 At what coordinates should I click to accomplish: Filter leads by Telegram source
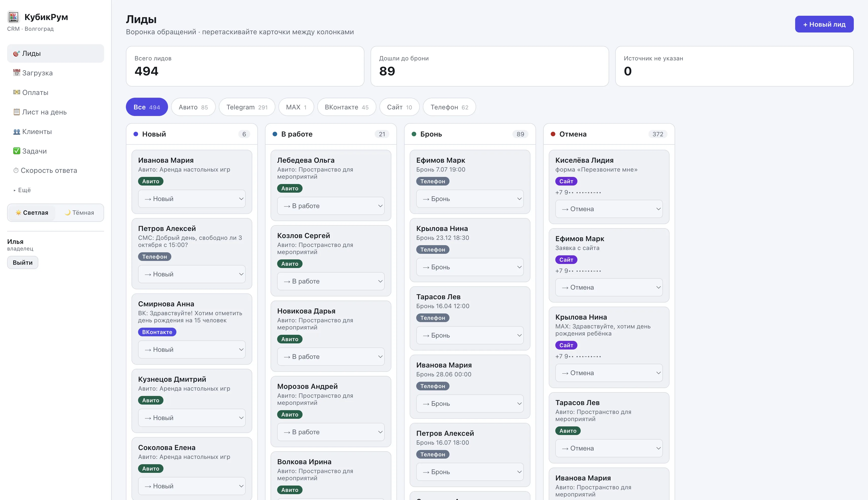247,107
